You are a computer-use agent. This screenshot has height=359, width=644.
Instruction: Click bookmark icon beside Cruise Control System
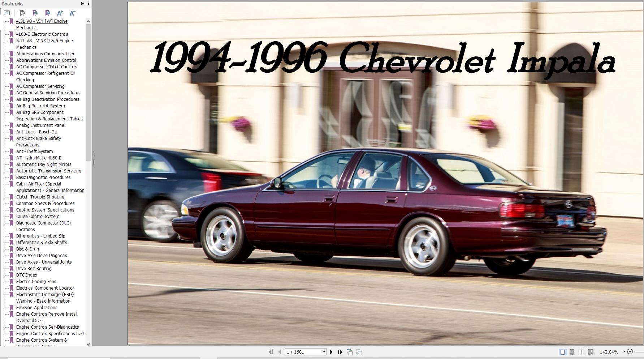(11, 216)
